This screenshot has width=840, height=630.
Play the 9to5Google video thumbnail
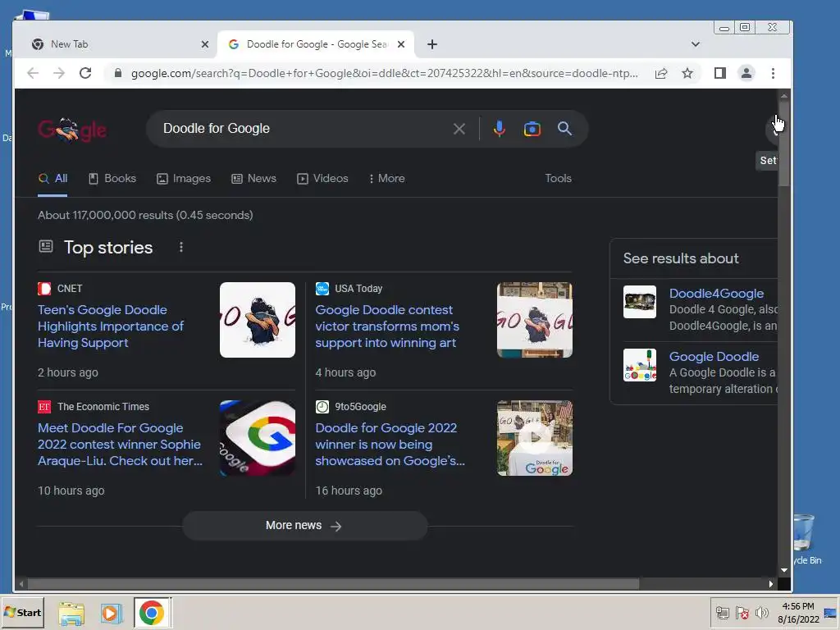click(x=535, y=438)
